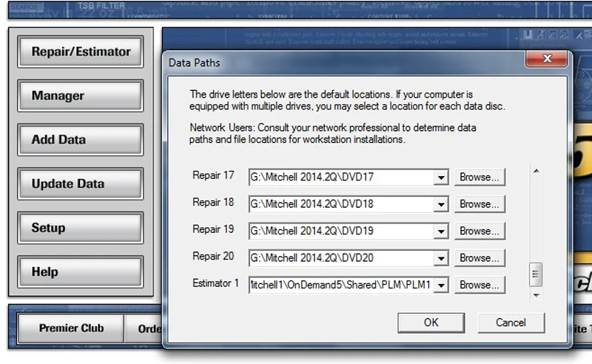Click inside the Repair 18 DVD18 path field
The width and height of the screenshot is (592, 364).
pos(341,204)
